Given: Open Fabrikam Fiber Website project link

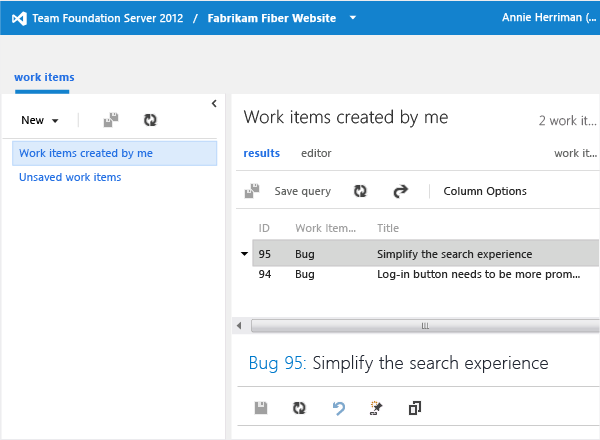Looking at the screenshot, I should pos(272,18).
